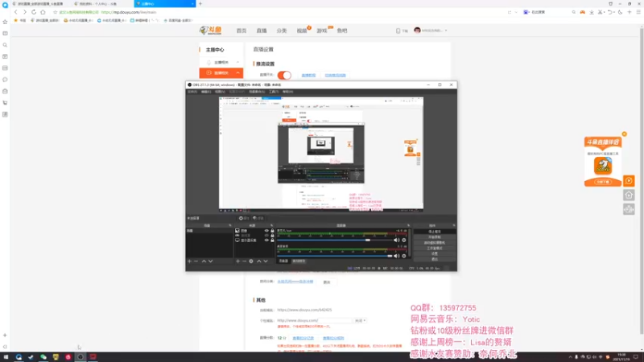Open Settings button in OBS controls

(x=435, y=253)
